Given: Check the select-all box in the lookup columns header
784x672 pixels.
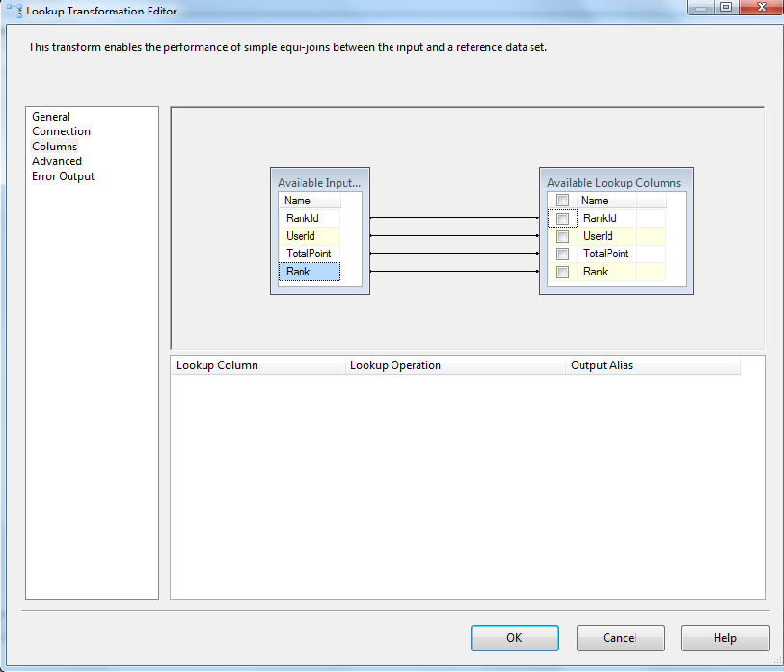Looking at the screenshot, I should pos(562,200).
